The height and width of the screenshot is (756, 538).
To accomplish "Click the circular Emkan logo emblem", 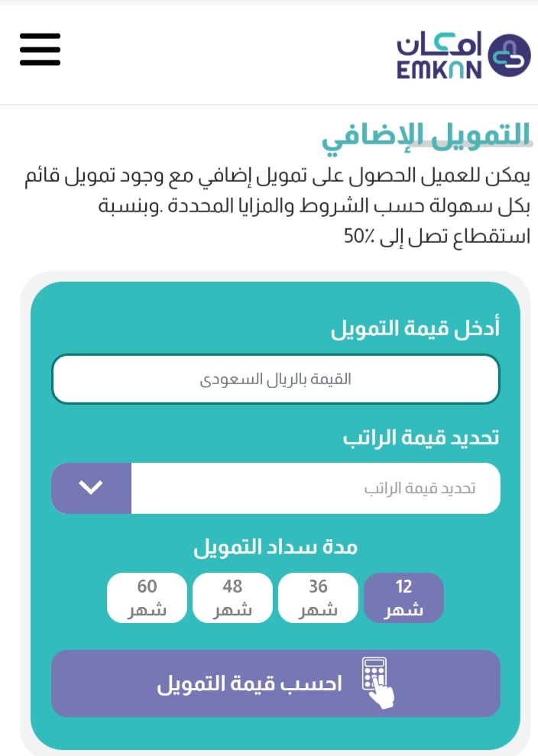I will point(509,56).
